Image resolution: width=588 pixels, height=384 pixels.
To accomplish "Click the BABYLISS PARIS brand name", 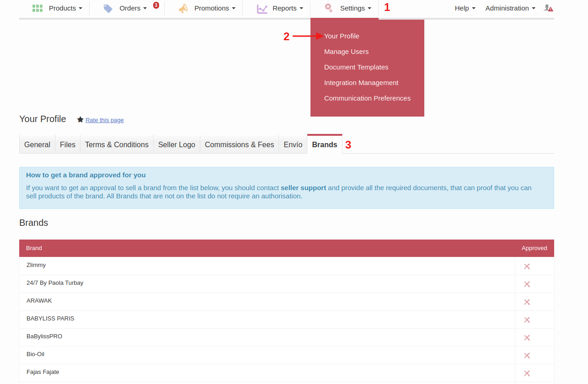I will pos(50,319).
